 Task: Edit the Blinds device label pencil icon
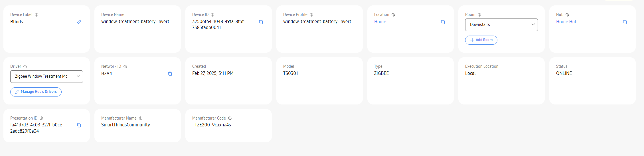pyautogui.click(x=79, y=22)
